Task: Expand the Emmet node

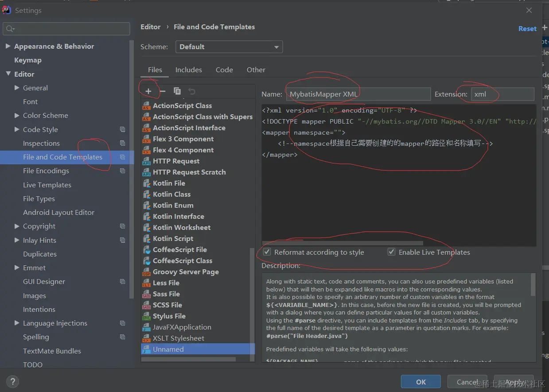Action: click(x=17, y=268)
